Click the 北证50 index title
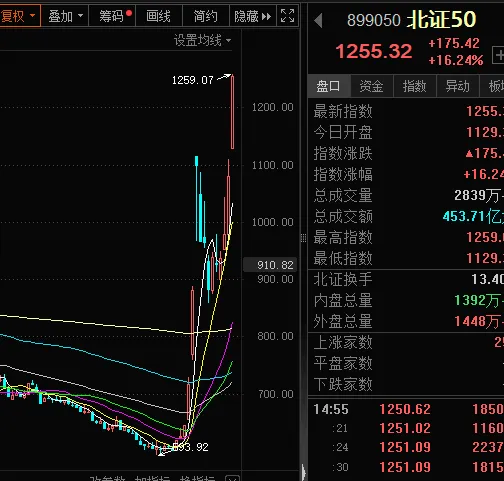 coord(442,19)
